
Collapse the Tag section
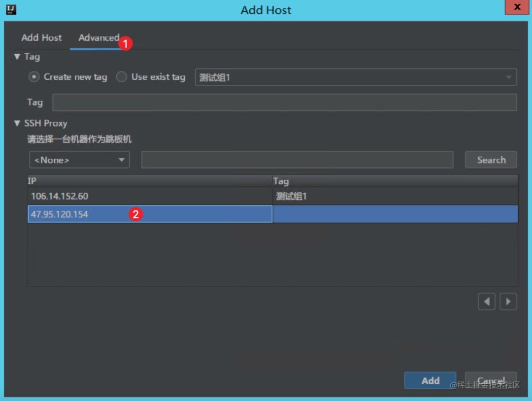[17, 57]
